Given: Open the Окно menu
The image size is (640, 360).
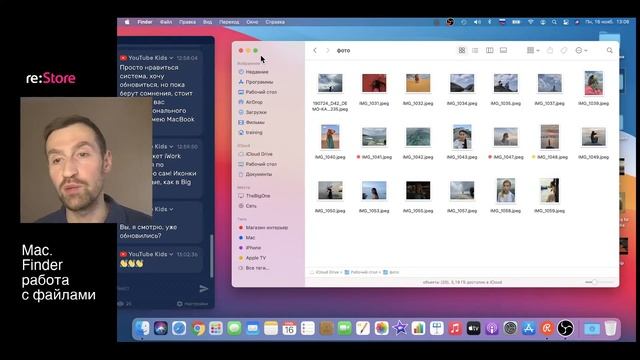Looking at the screenshot, I should point(252,22).
